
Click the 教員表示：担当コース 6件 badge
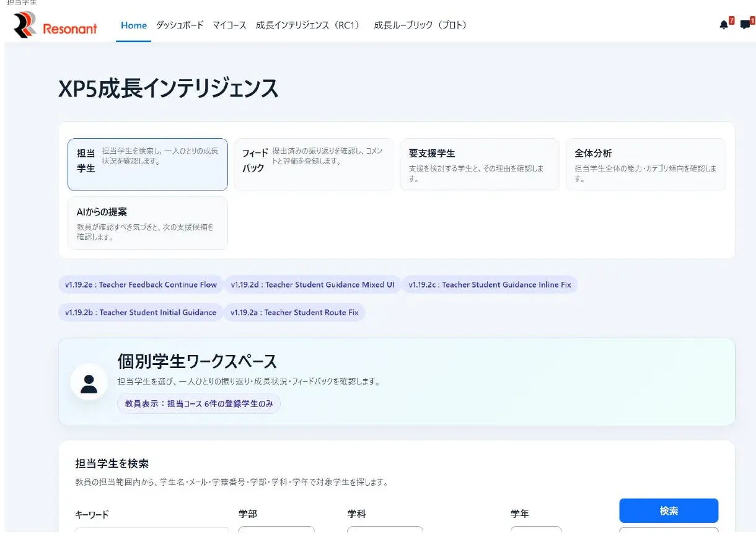point(199,403)
